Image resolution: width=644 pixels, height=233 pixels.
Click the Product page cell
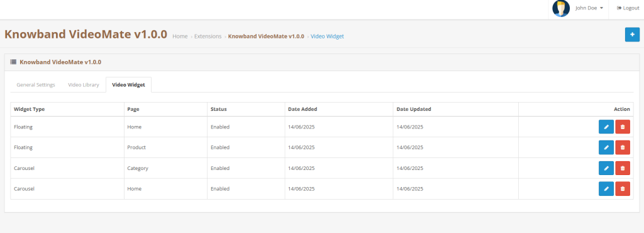tap(136, 147)
